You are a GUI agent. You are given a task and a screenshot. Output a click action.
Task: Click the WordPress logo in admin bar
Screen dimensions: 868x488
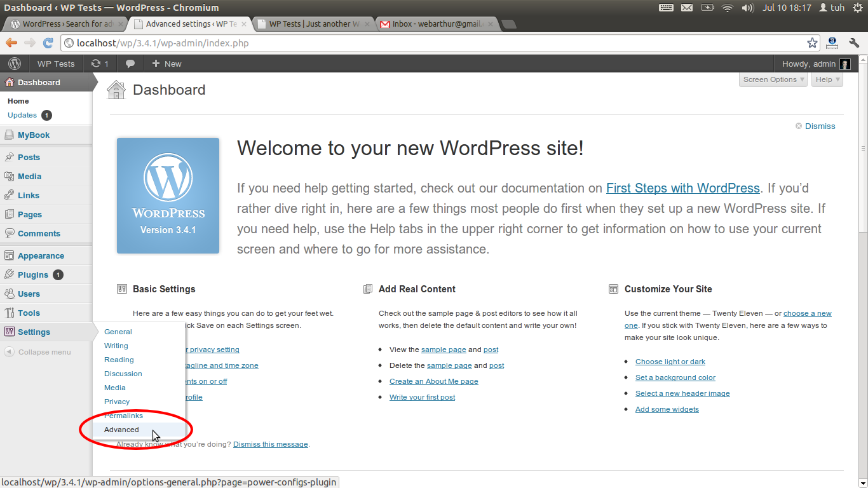tap(15, 64)
